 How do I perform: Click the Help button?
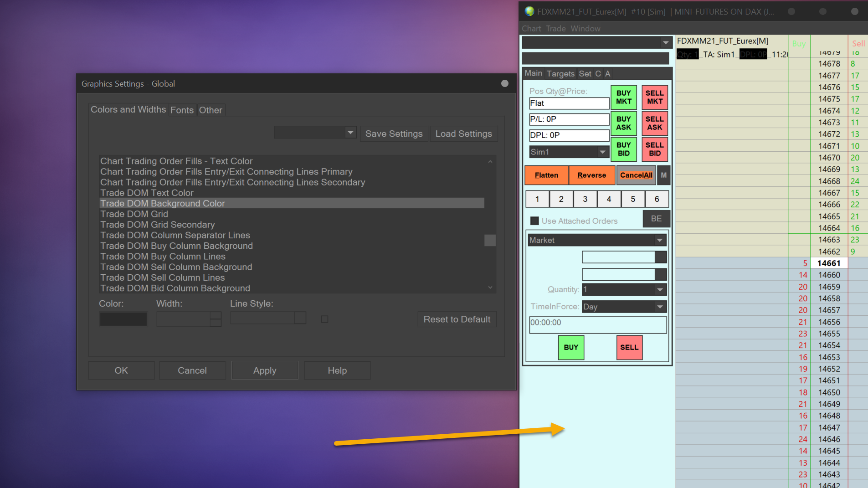tap(337, 370)
